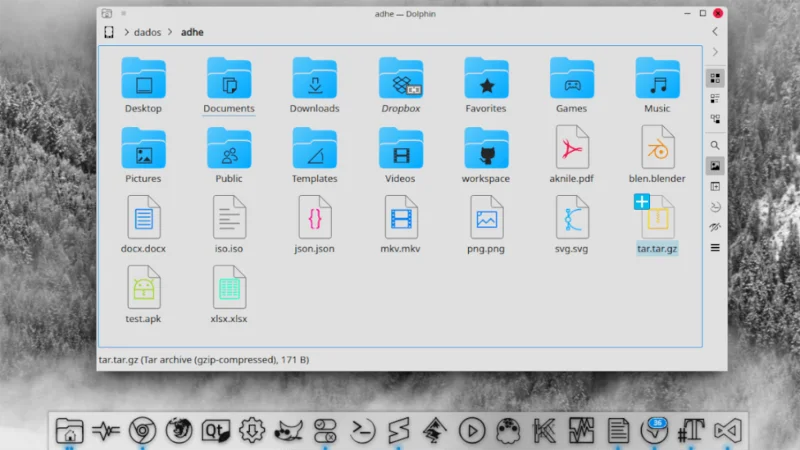The height and width of the screenshot is (450, 800).
Task: Launch the text document app in dock
Action: [618, 431]
